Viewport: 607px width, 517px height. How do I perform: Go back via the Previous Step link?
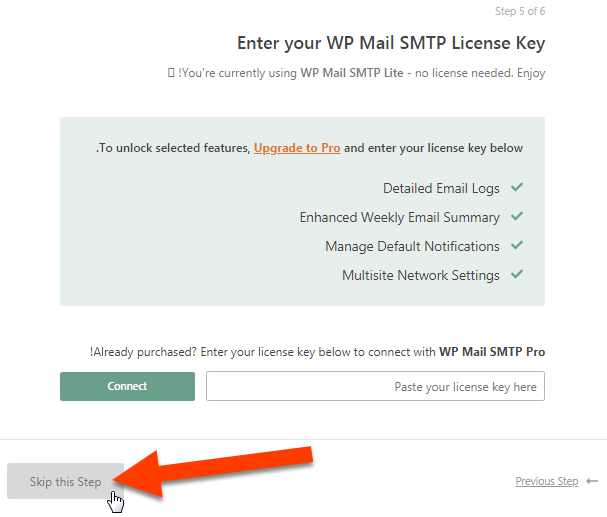point(547,481)
